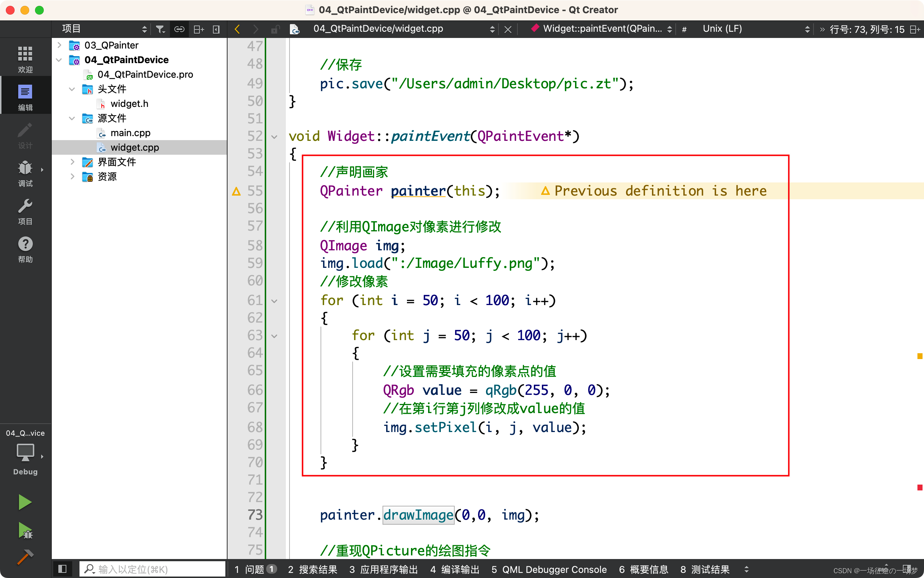Go forward with the right arrow

pos(256,29)
